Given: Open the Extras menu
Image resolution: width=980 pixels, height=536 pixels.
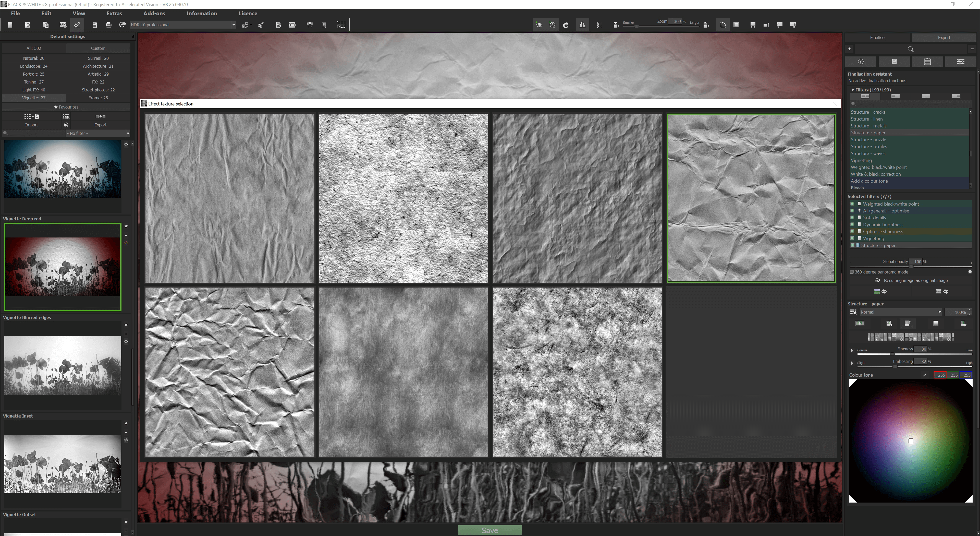Looking at the screenshot, I should click(114, 13).
